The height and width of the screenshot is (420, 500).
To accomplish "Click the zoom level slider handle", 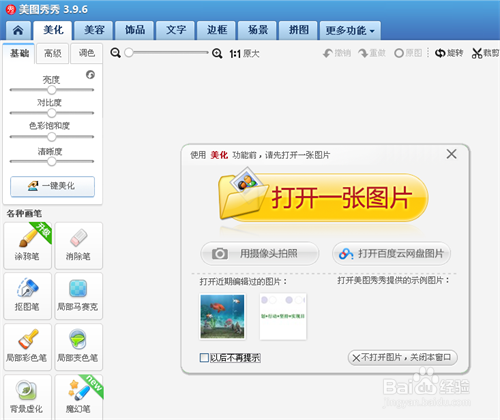I will pos(129,53).
